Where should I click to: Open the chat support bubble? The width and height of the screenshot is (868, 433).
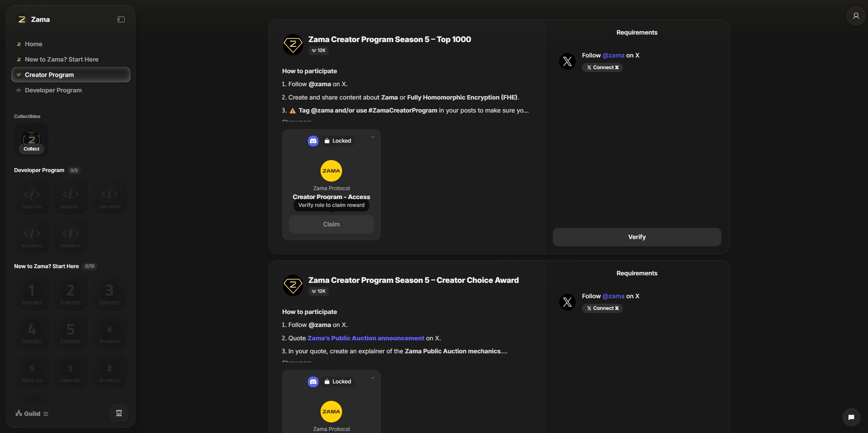(851, 417)
